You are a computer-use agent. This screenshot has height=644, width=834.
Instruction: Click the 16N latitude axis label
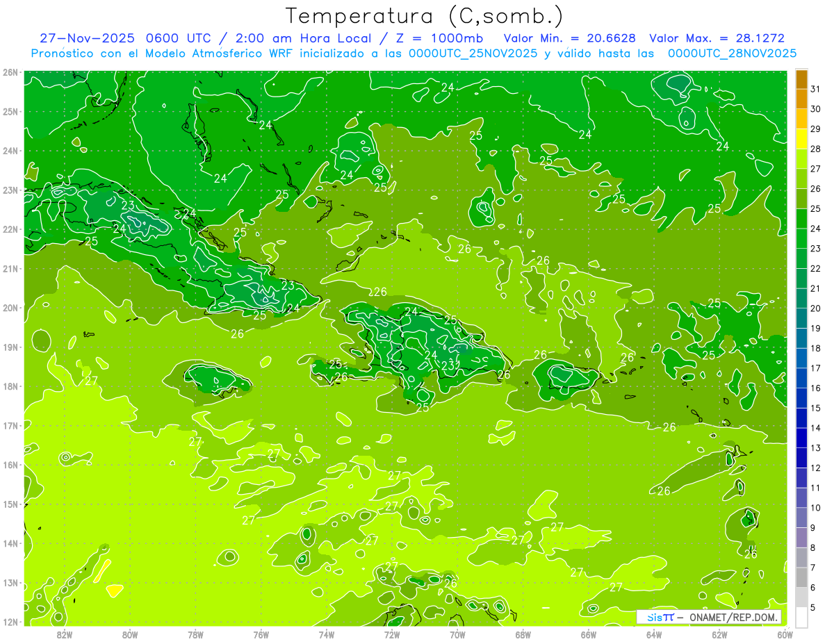coord(10,465)
